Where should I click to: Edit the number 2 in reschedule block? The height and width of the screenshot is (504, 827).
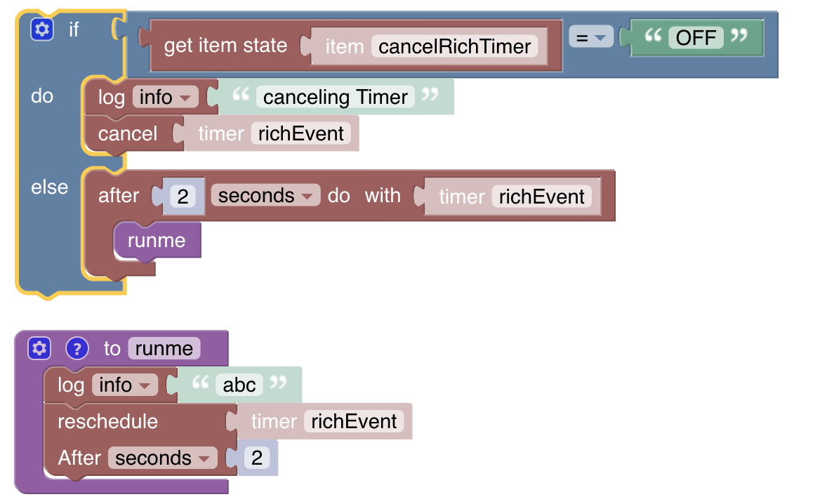(x=257, y=458)
